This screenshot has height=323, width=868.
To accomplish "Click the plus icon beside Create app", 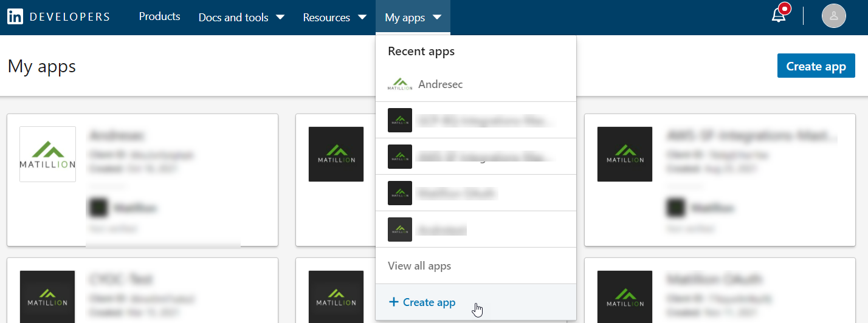I will [x=394, y=302].
